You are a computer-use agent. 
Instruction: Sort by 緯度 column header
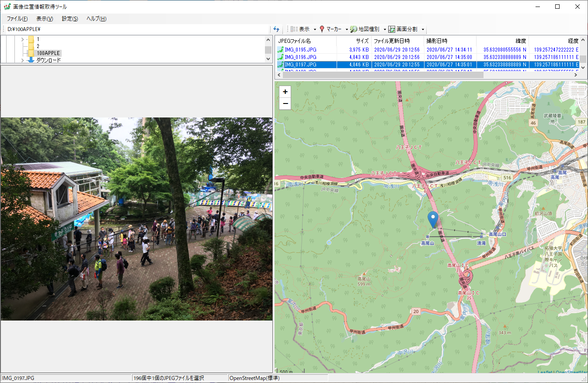pyautogui.click(x=503, y=41)
